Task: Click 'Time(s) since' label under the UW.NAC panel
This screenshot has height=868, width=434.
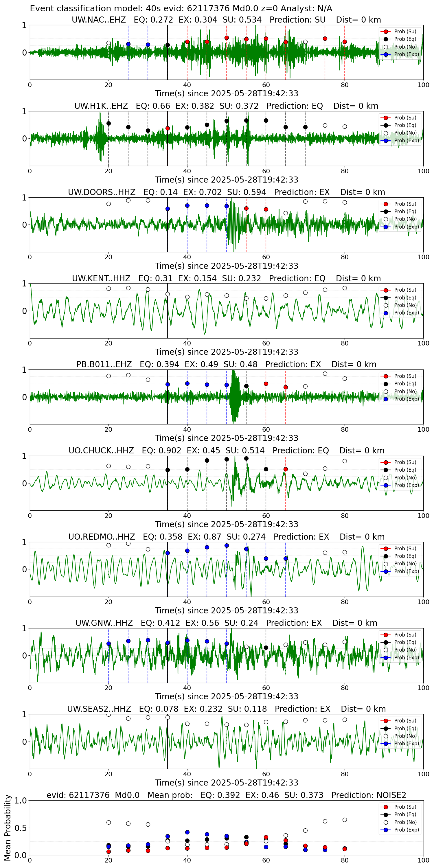Action: point(227,93)
